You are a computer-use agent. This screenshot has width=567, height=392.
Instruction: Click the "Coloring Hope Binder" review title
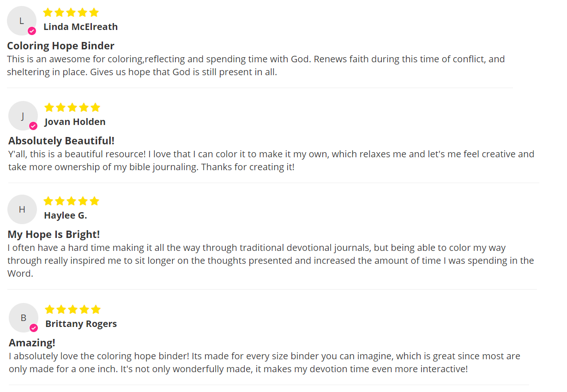60,46
